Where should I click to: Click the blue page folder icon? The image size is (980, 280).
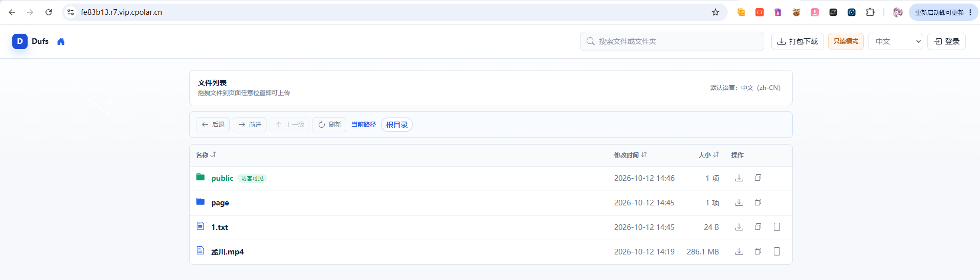point(201,201)
